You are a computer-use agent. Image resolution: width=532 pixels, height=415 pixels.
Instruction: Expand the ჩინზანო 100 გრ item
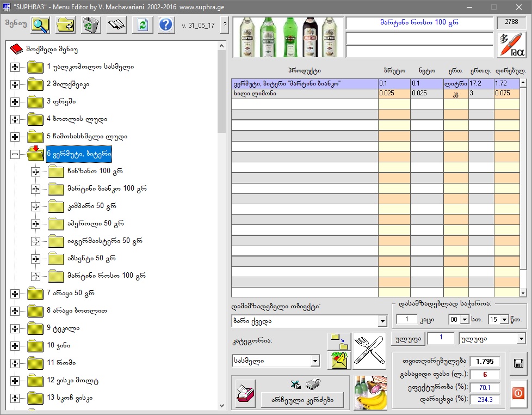35,172
